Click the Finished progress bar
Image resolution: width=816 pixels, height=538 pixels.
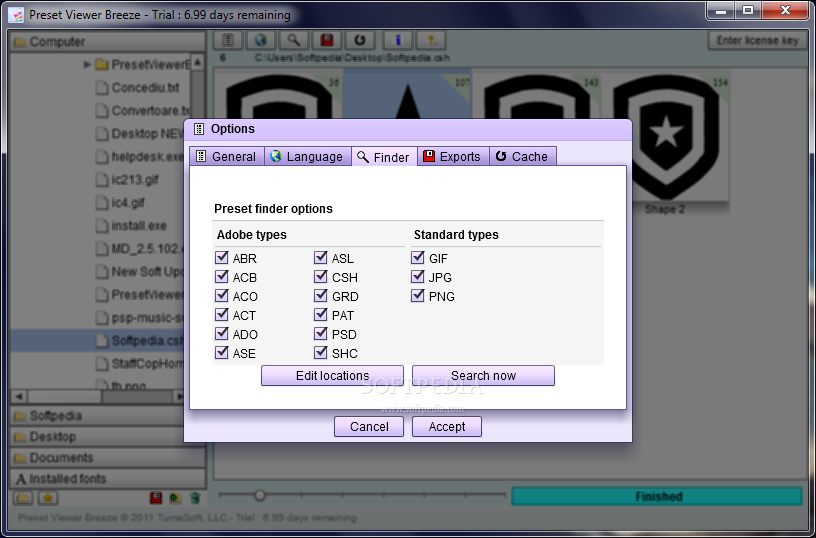657,496
